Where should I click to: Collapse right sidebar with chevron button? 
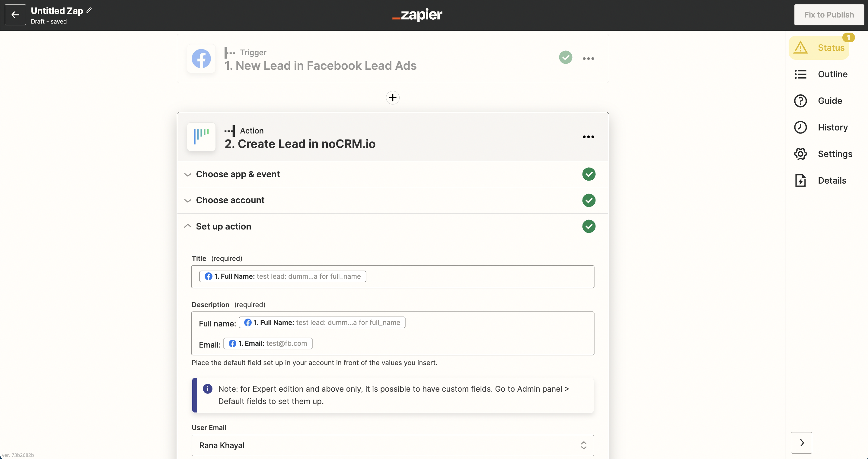tap(801, 442)
